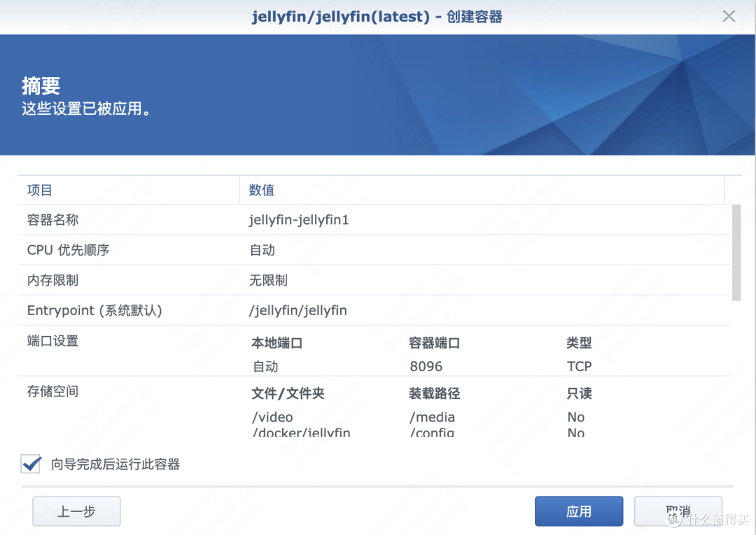Viewport: 756px width, 535px height.
Task: Click the 上一步 button
Action: coord(76,511)
